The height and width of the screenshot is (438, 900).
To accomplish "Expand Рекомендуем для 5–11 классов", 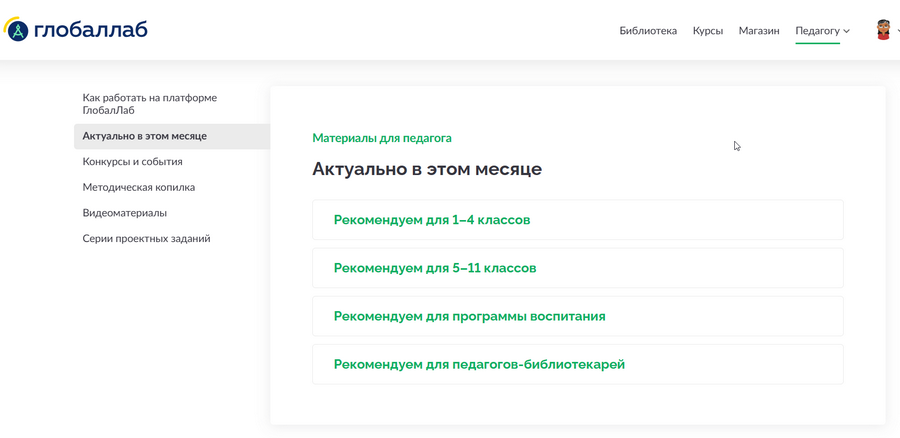I will 578,268.
